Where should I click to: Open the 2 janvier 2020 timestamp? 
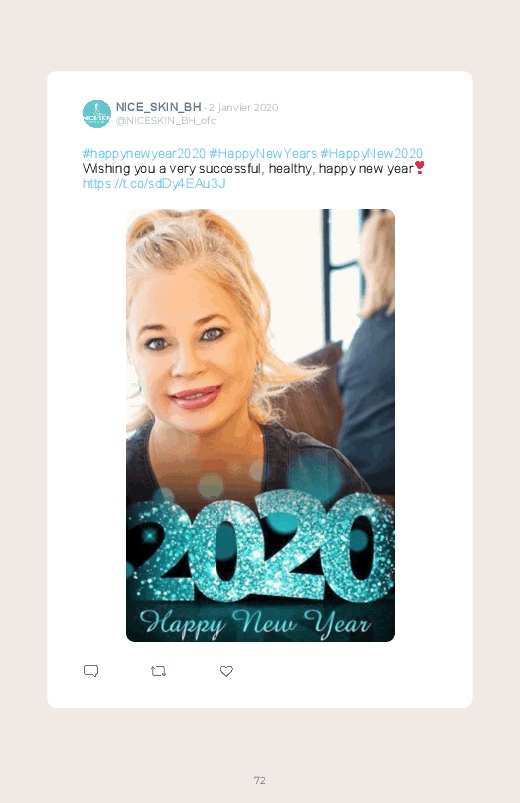click(243, 108)
